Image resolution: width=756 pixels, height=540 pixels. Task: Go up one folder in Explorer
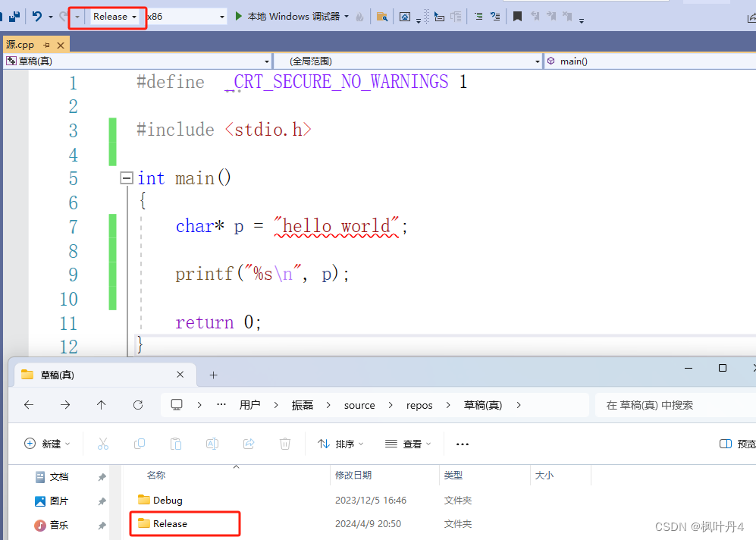(x=102, y=405)
